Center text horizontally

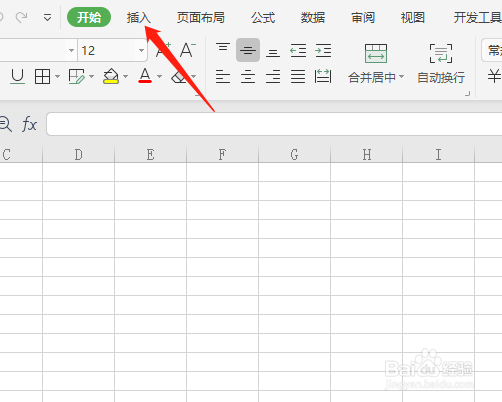tap(248, 77)
